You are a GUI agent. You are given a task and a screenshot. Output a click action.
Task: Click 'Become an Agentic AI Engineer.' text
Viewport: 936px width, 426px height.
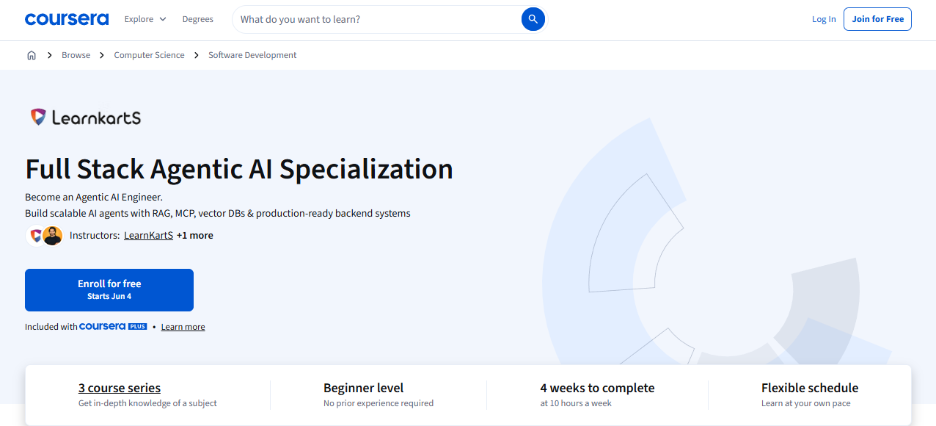pyautogui.click(x=94, y=197)
